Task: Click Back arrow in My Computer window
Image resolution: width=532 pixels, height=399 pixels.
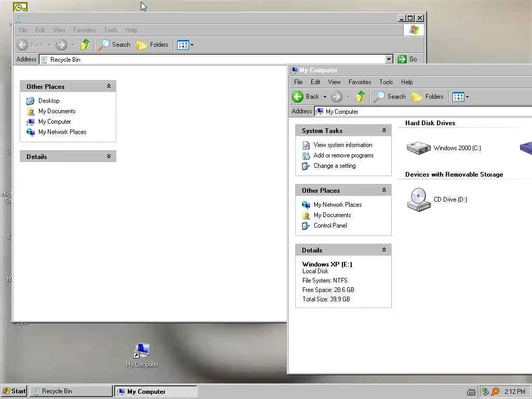Action: click(298, 97)
